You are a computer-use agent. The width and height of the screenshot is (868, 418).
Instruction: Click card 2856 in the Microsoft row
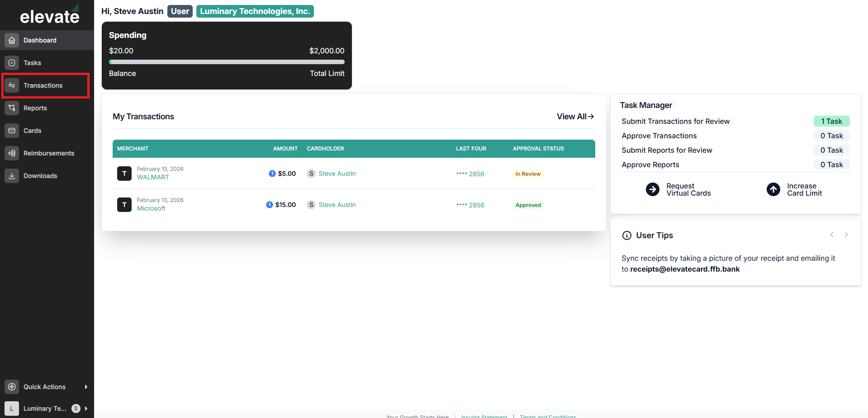pyautogui.click(x=470, y=205)
